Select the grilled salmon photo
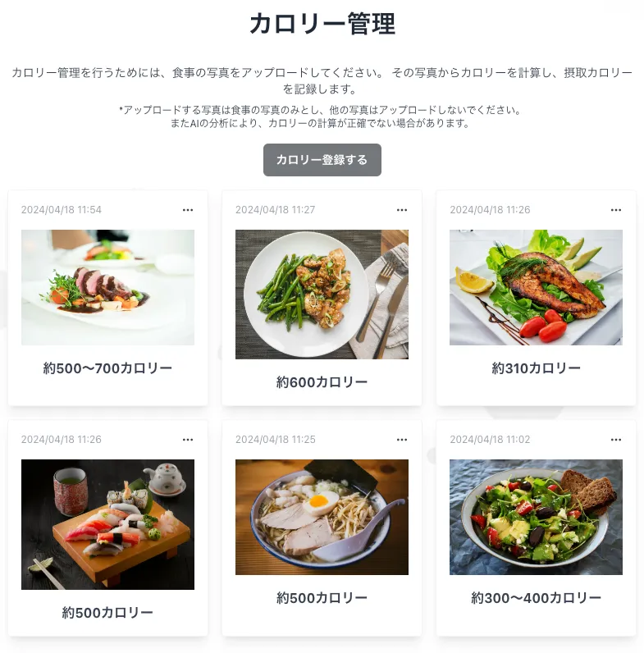 536,287
